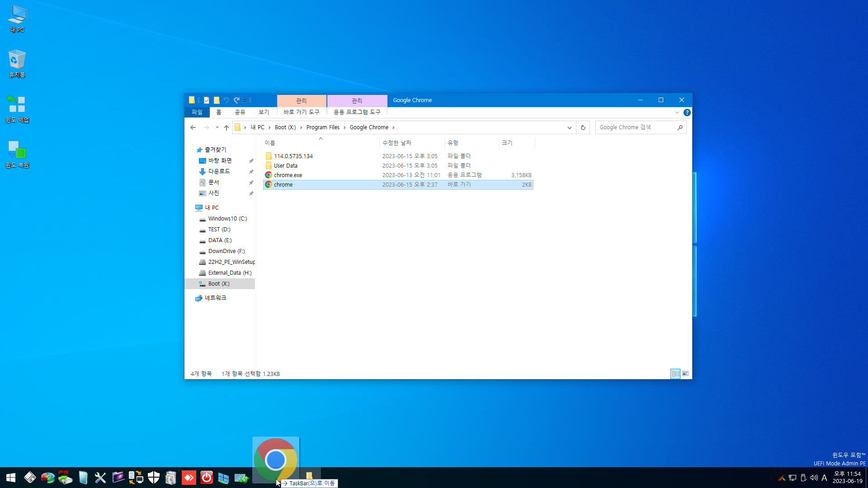Open the Customize Quick Access Toolbar dropdown
This screenshot has width=868, height=488.
tap(245, 100)
